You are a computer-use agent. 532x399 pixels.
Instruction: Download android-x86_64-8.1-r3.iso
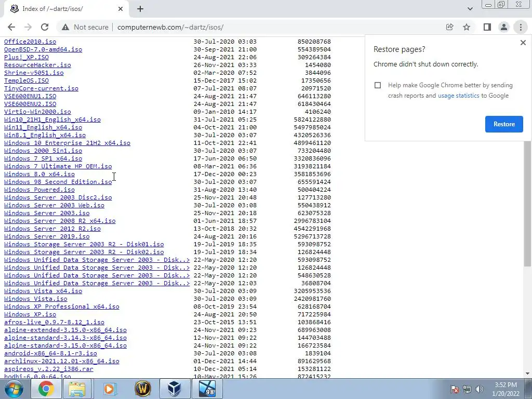tap(50, 353)
